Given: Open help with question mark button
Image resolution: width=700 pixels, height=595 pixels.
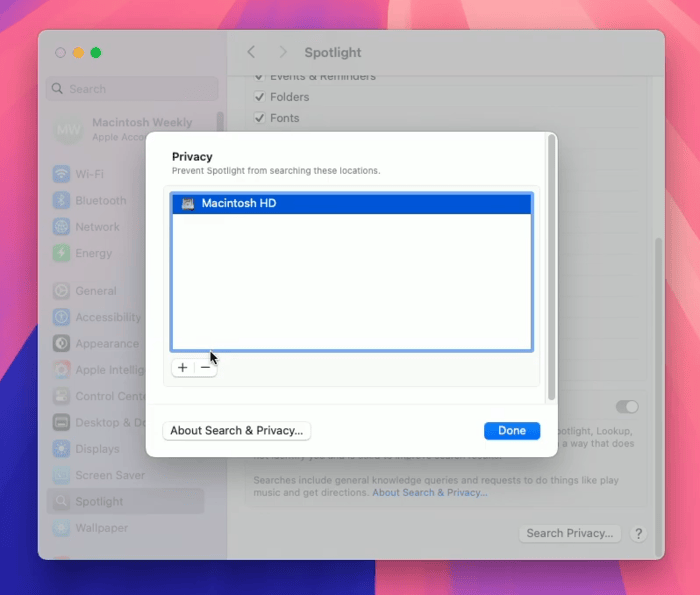Looking at the screenshot, I should pos(638,533).
